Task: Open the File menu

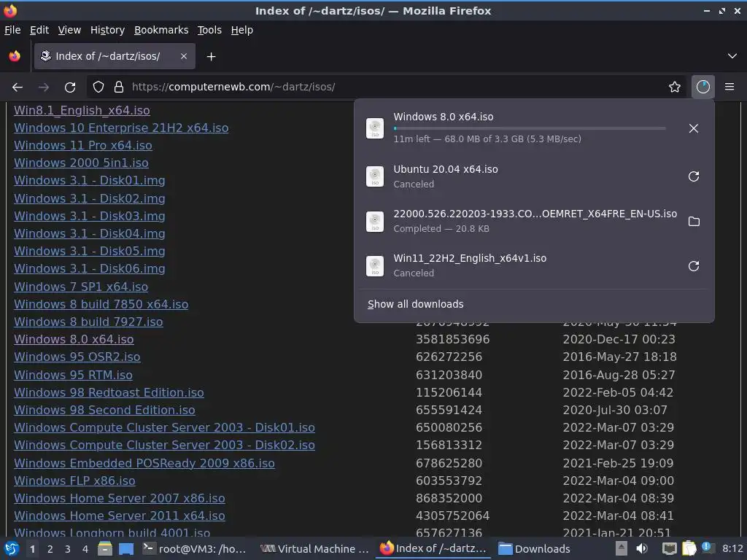Action: click(x=12, y=30)
